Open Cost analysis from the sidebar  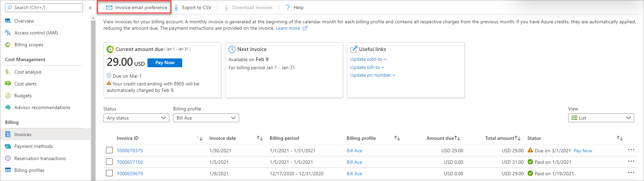[28, 72]
